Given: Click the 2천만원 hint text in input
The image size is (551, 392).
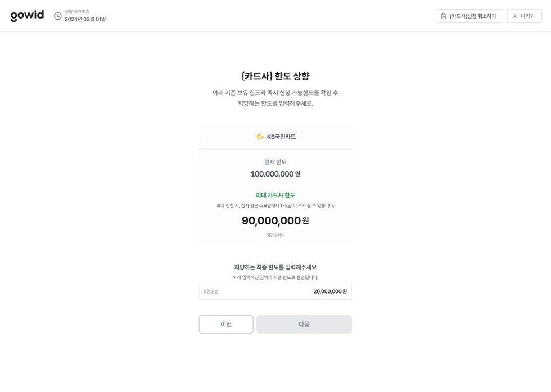Looking at the screenshot, I should [211, 291].
